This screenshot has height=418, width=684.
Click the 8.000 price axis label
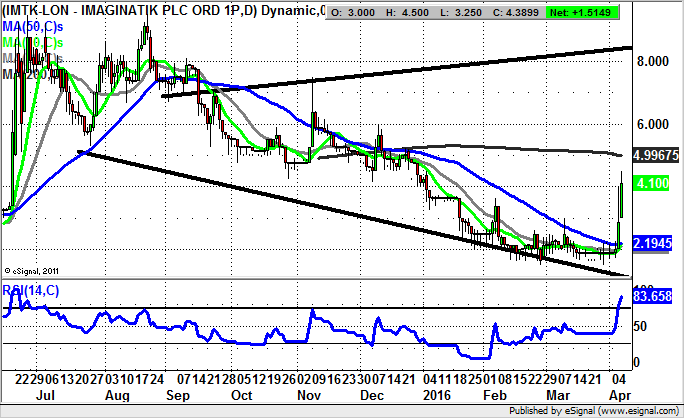pyautogui.click(x=652, y=61)
